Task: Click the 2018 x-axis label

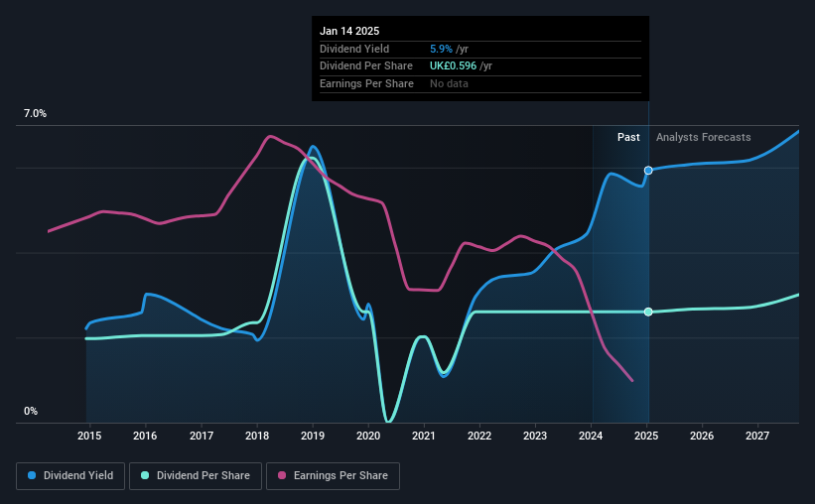Action: [257, 436]
